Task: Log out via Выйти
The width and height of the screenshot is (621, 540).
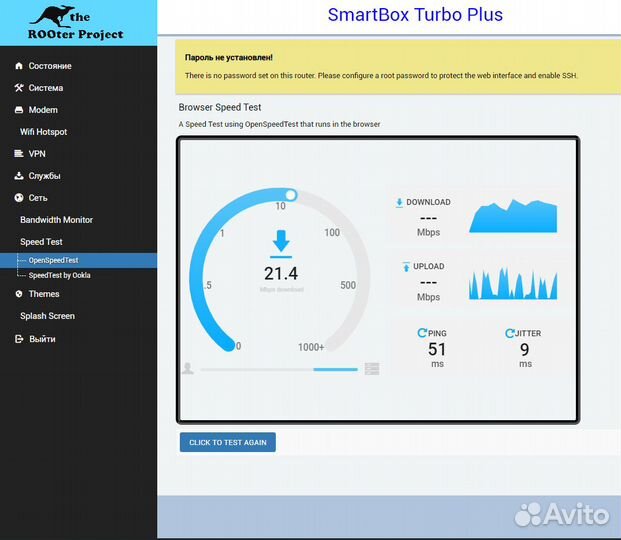Action: [x=42, y=339]
